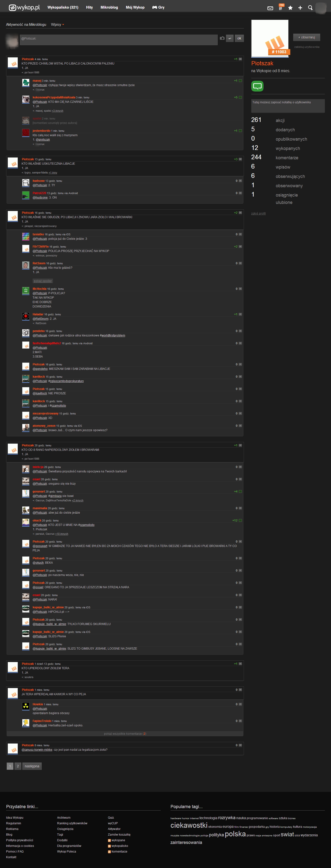Expand the Wpisy dropdown filter
331x868 pixels.
point(57,25)
